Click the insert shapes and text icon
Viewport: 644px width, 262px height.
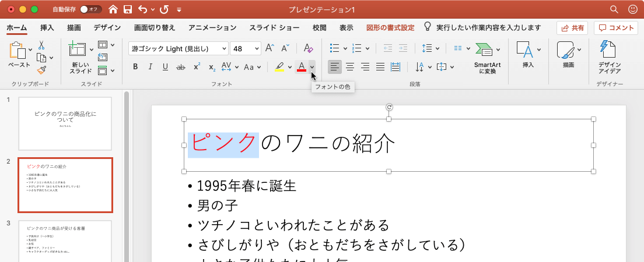(524, 50)
